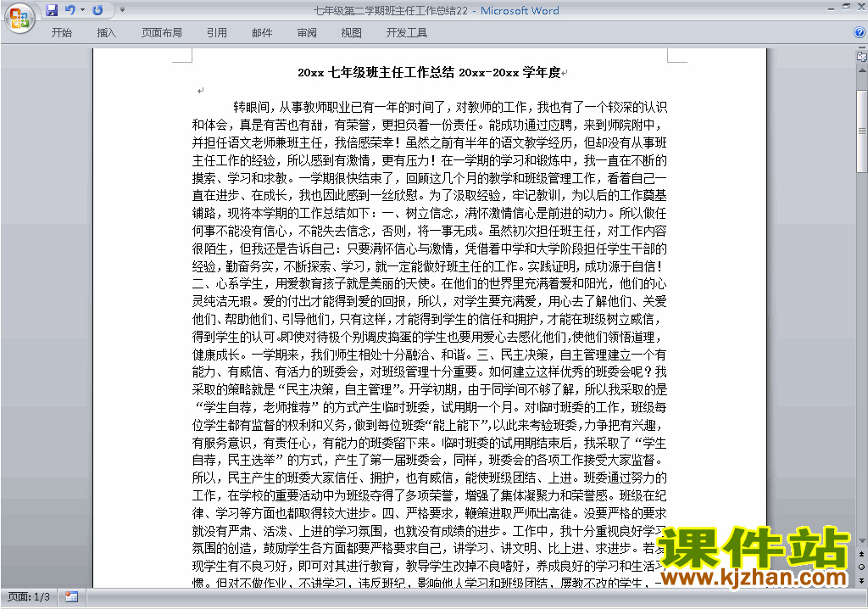
Task: Click the 页面: 1/3 status bar indicator
Action: pyautogui.click(x=29, y=597)
